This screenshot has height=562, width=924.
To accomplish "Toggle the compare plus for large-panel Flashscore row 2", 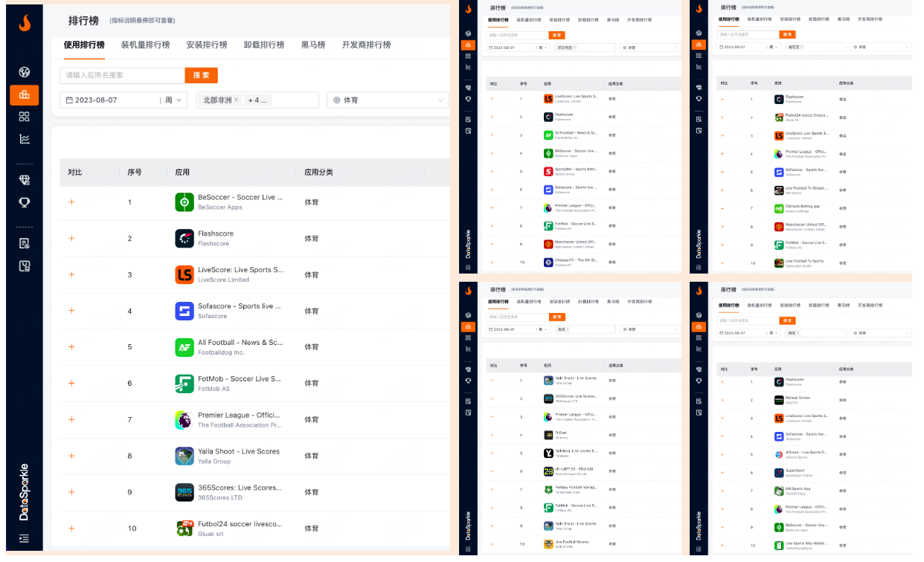I will [x=71, y=239].
